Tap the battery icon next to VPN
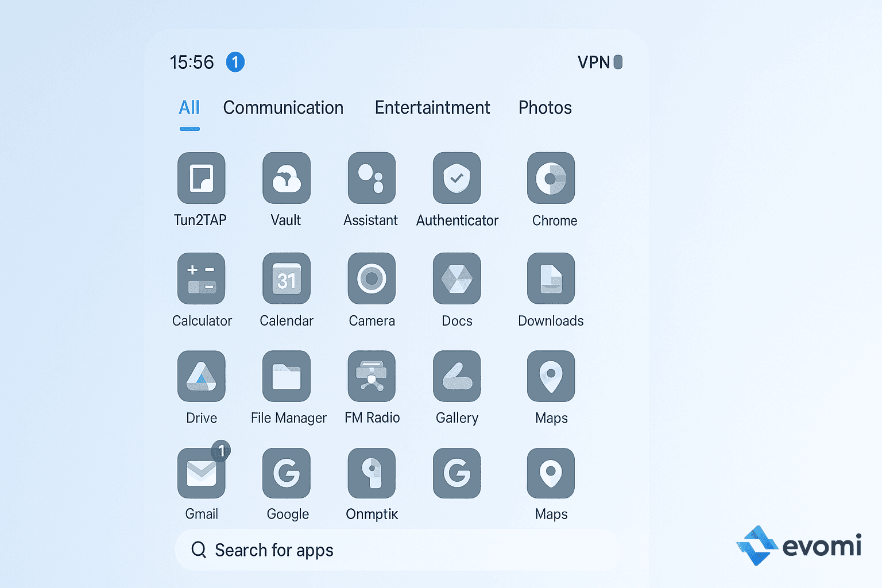The width and height of the screenshot is (882, 588). pyautogui.click(x=618, y=62)
